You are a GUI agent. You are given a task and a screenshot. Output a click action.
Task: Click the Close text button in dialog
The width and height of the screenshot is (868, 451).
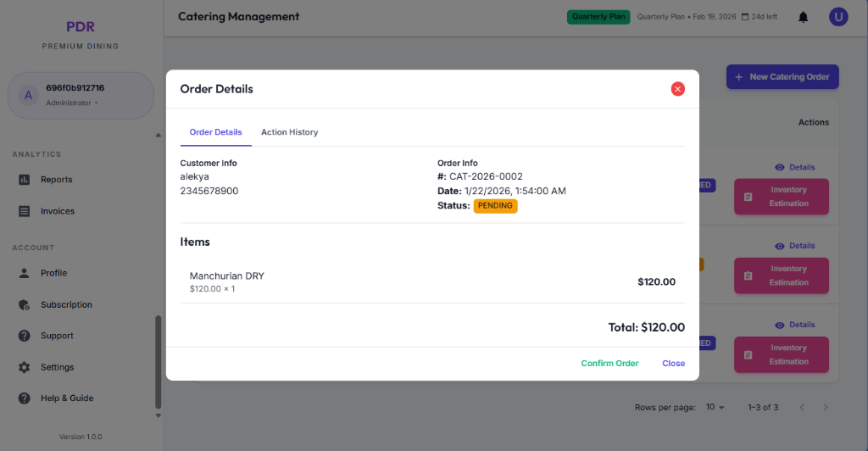point(673,363)
